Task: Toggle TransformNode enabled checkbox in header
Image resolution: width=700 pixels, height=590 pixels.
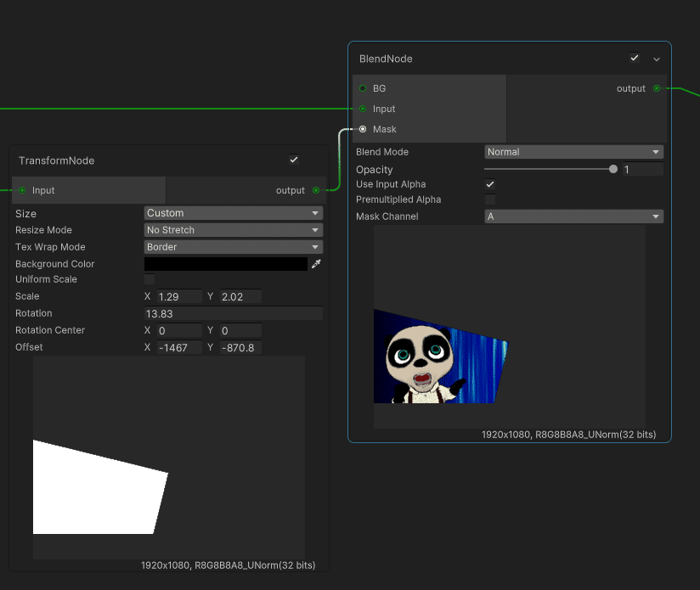Action: pos(294,160)
